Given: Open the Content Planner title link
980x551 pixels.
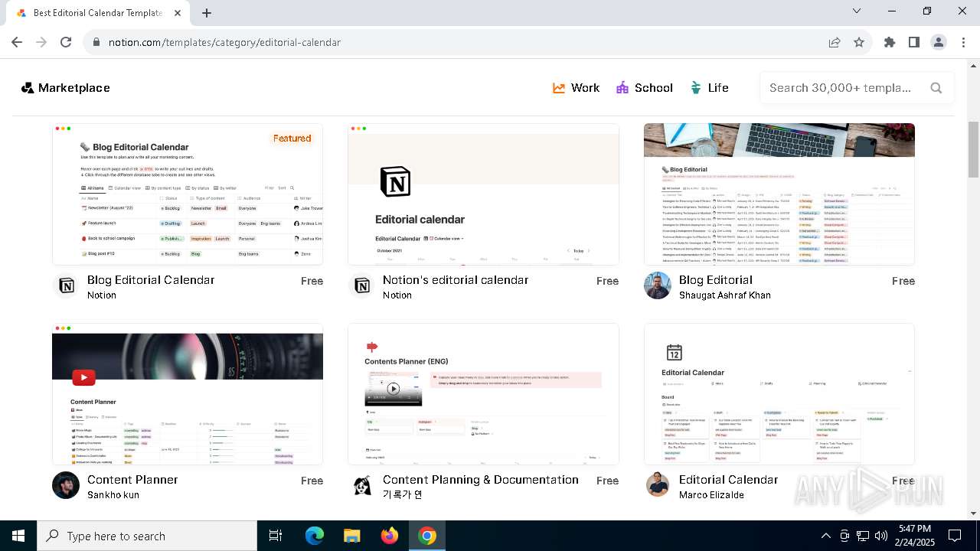Looking at the screenshot, I should pyautogui.click(x=132, y=480).
